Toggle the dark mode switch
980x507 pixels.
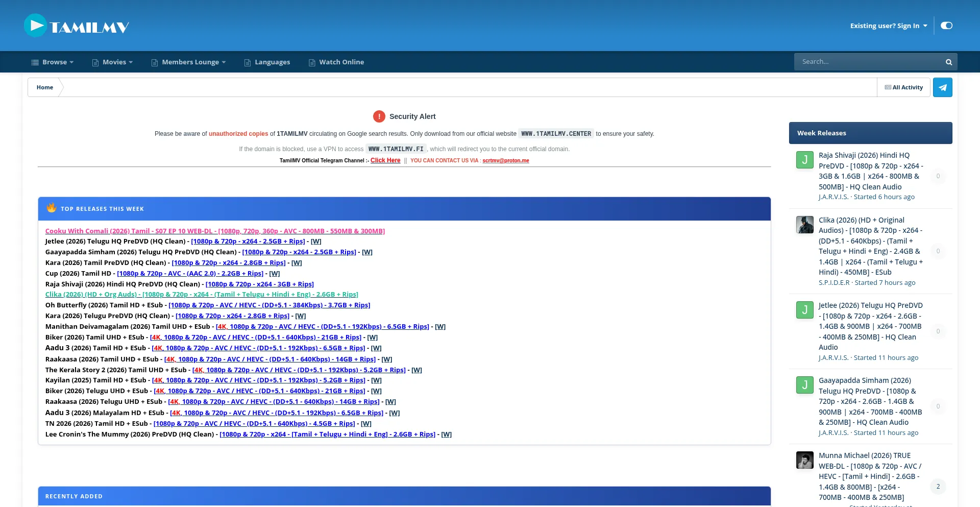(x=946, y=26)
